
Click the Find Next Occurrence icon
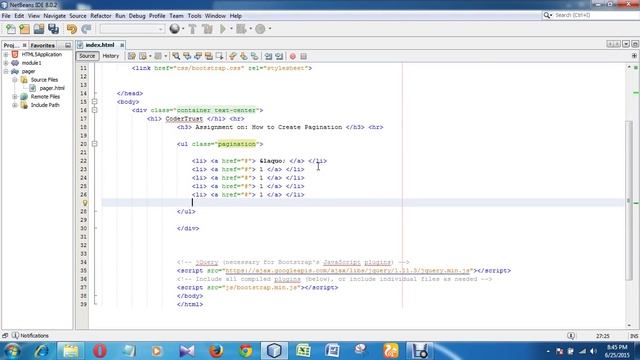pos(198,56)
